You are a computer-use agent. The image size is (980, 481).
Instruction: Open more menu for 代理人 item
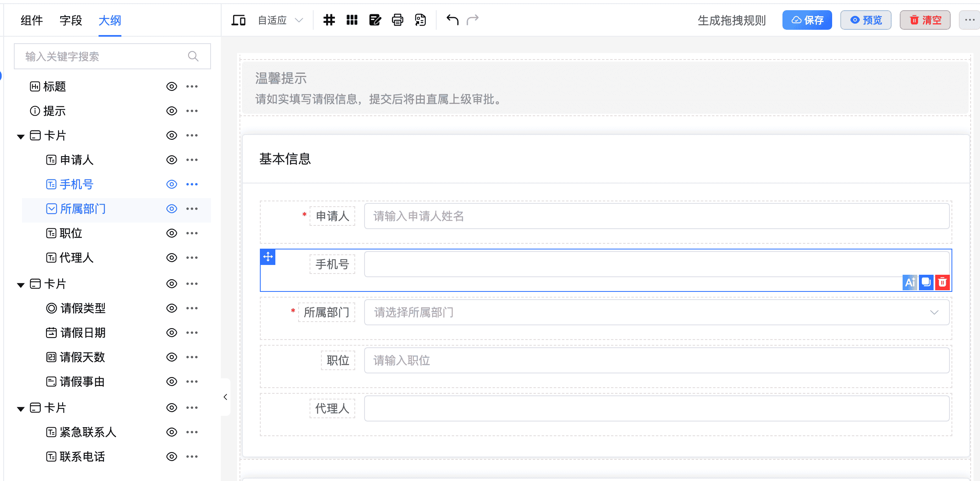192,258
